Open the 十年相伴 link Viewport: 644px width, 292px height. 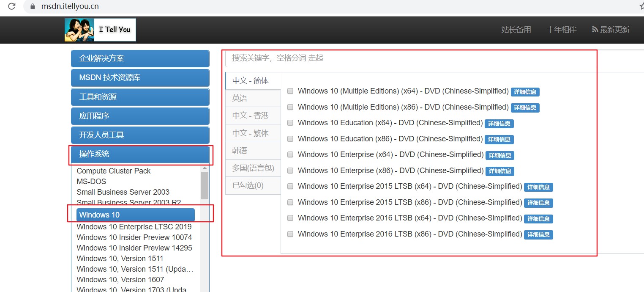562,30
